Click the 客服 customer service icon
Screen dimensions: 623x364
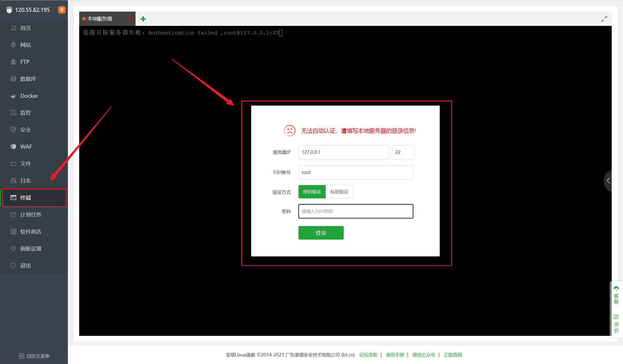(x=616, y=295)
